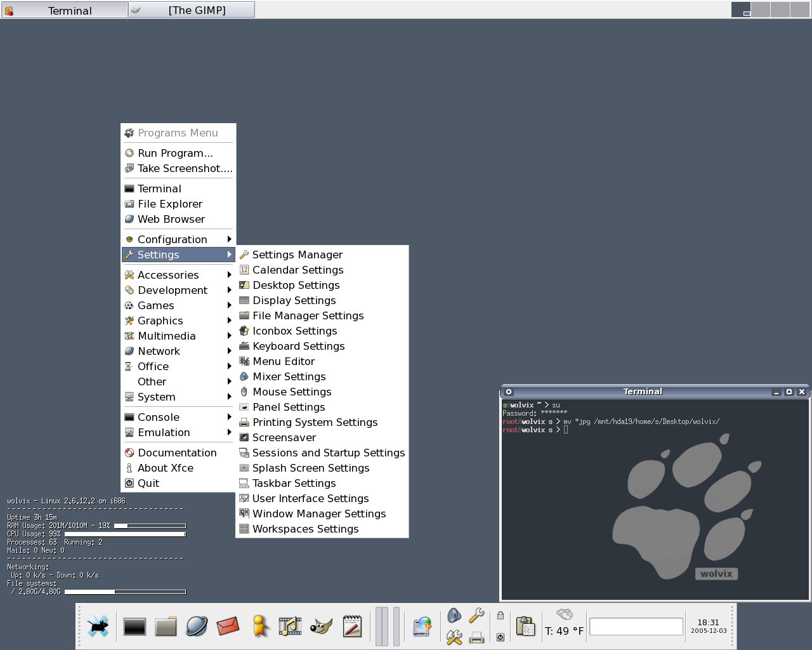
Task: Click the GIMP taskbar button at top
Action: [x=192, y=10]
